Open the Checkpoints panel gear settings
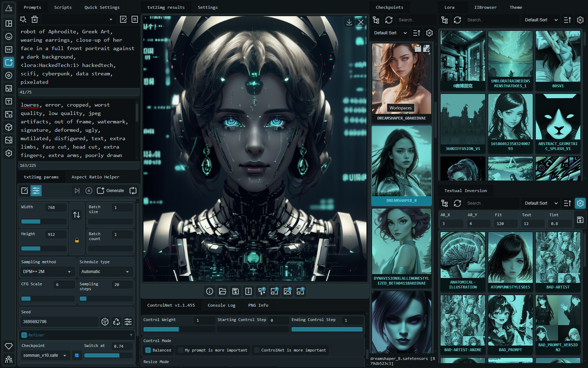The height and width of the screenshot is (368, 588). click(x=429, y=33)
